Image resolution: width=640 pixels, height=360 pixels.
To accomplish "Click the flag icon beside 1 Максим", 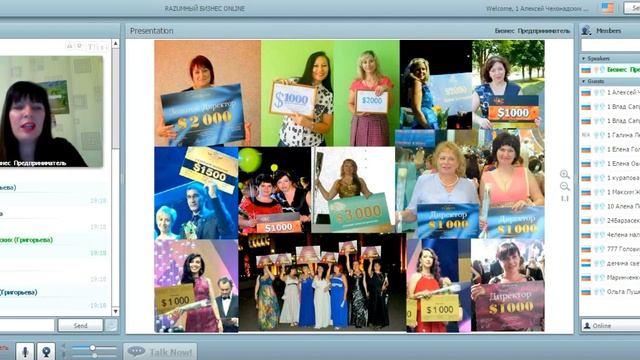I will 586,192.
